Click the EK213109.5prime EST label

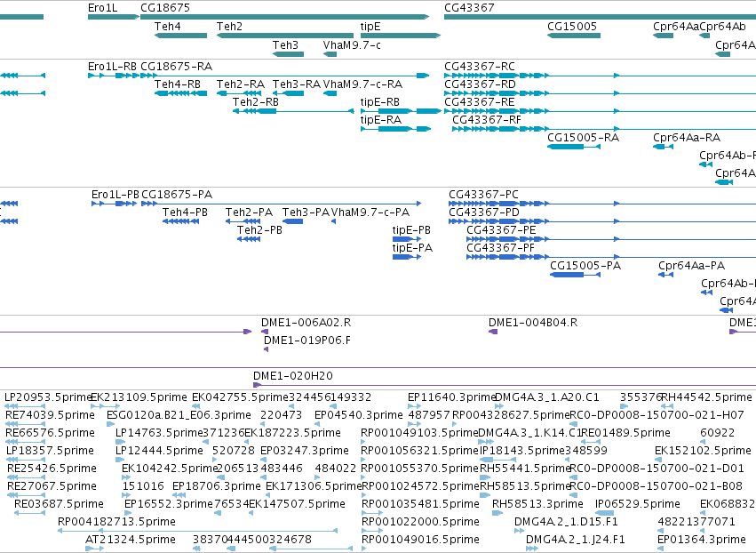pyautogui.click(x=139, y=397)
